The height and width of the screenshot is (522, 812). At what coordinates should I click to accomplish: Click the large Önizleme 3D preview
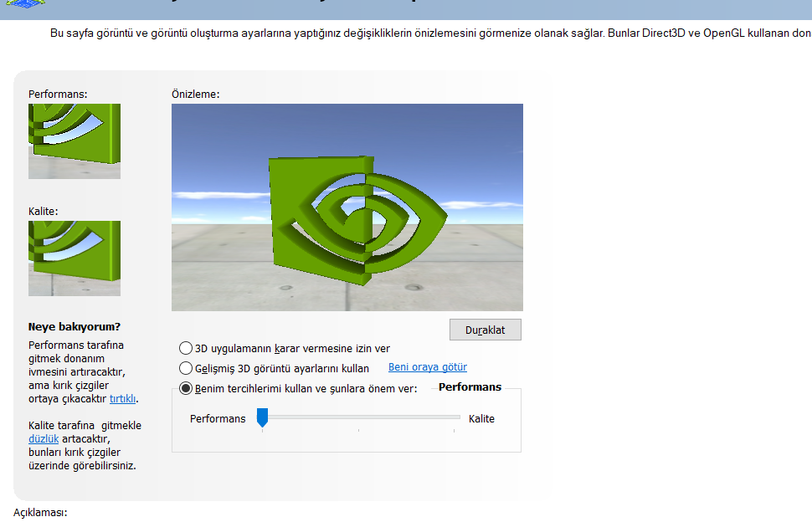click(x=347, y=207)
